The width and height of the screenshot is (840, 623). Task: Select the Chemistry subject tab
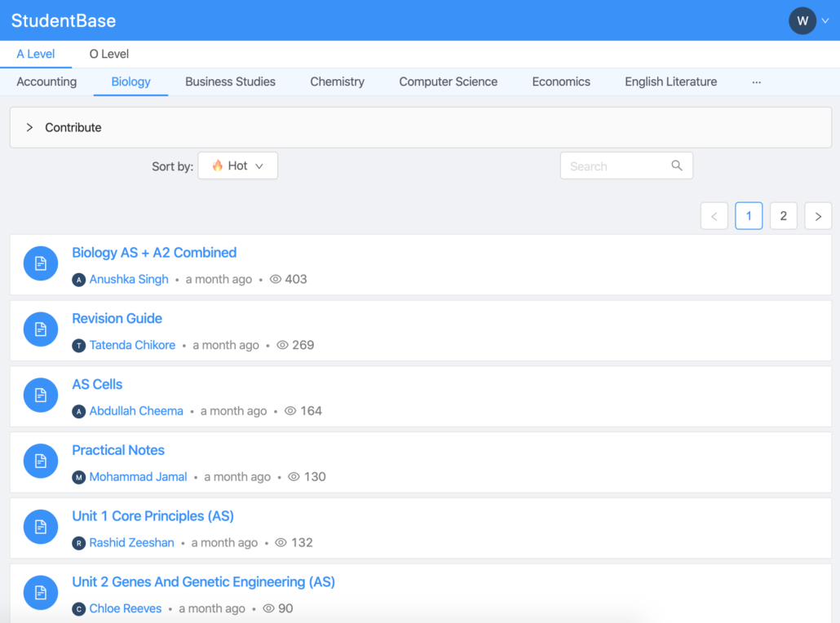(338, 82)
